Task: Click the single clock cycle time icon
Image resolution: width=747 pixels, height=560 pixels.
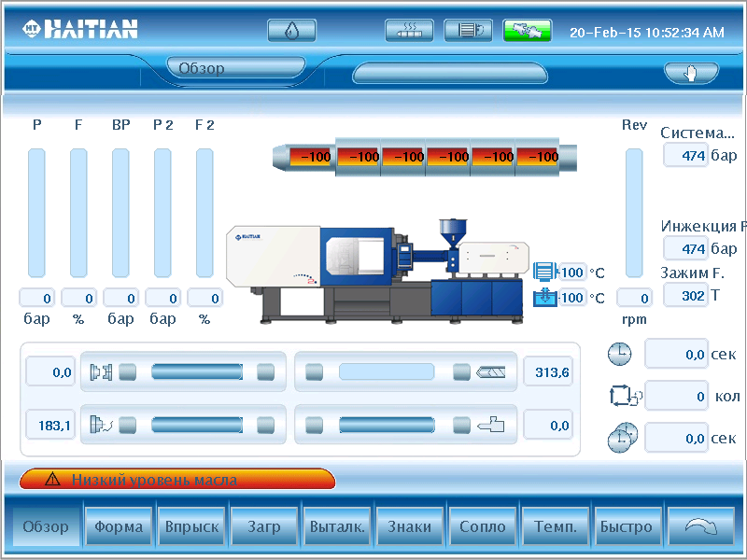Action: pyautogui.click(x=619, y=354)
